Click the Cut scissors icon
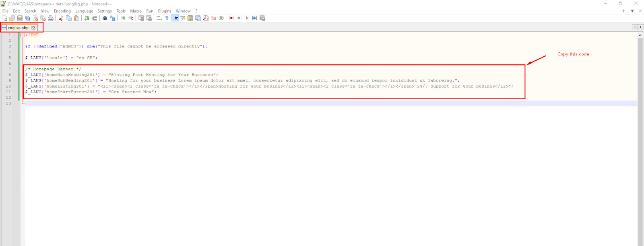The image size is (644, 246). [x=61, y=18]
